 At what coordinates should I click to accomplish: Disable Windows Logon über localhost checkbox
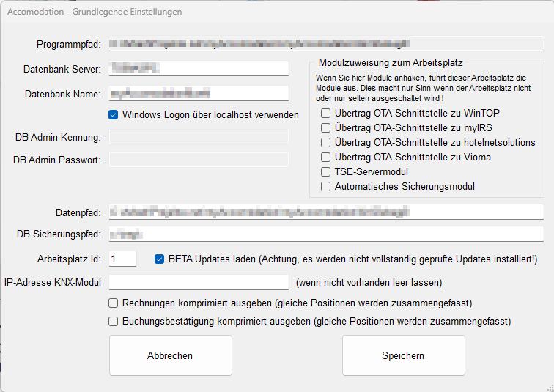click(x=114, y=114)
